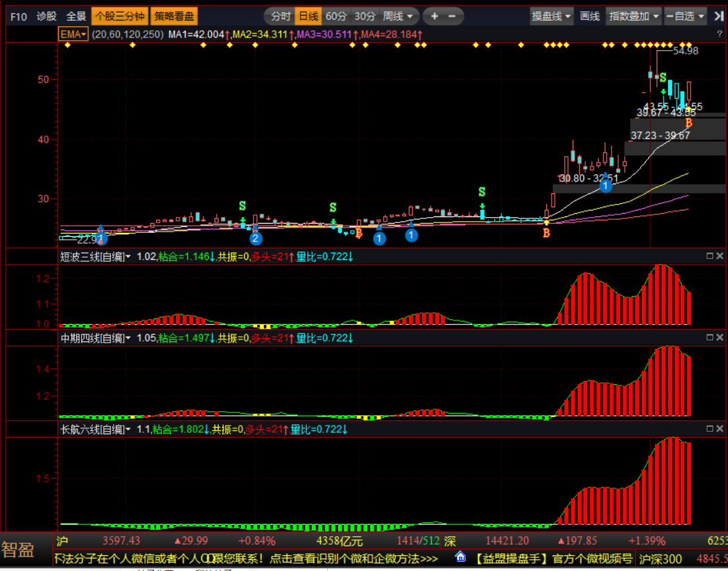Zoom out chart with minus button
Image resolution: width=728 pixels, height=571 pixels.
[452, 16]
